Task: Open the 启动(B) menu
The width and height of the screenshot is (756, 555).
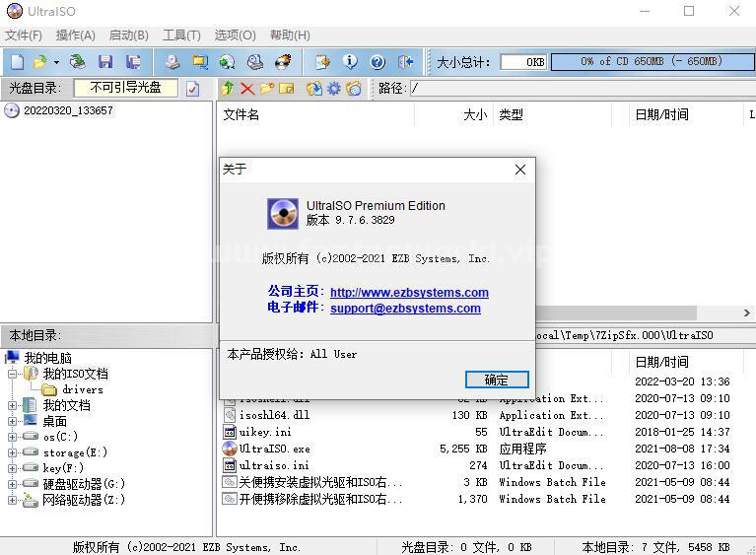Action: 128,35
